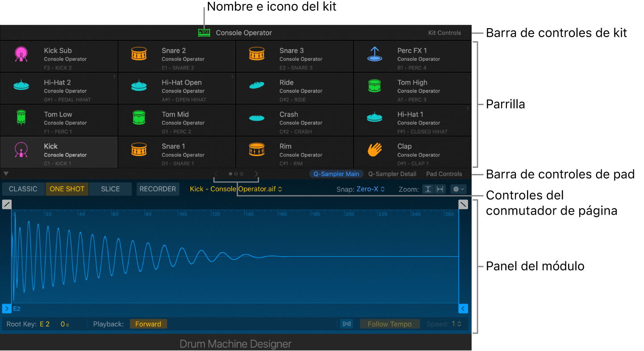The image size is (644, 351).
Task: Toggle the flex mode icon button
Action: pos(346,324)
